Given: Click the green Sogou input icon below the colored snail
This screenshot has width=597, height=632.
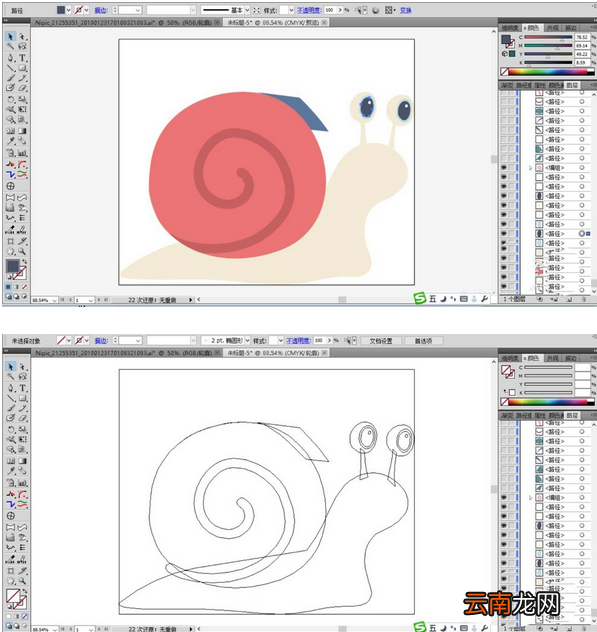Looking at the screenshot, I should coord(420,299).
